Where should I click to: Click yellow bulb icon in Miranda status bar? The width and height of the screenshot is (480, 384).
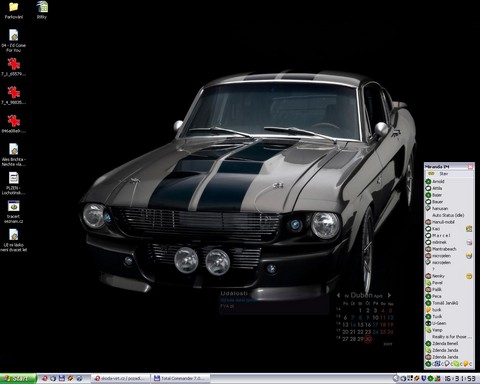coord(466,364)
